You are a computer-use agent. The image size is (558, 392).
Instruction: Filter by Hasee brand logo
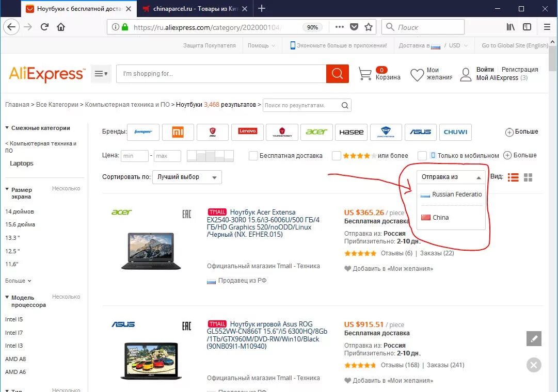point(351,133)
